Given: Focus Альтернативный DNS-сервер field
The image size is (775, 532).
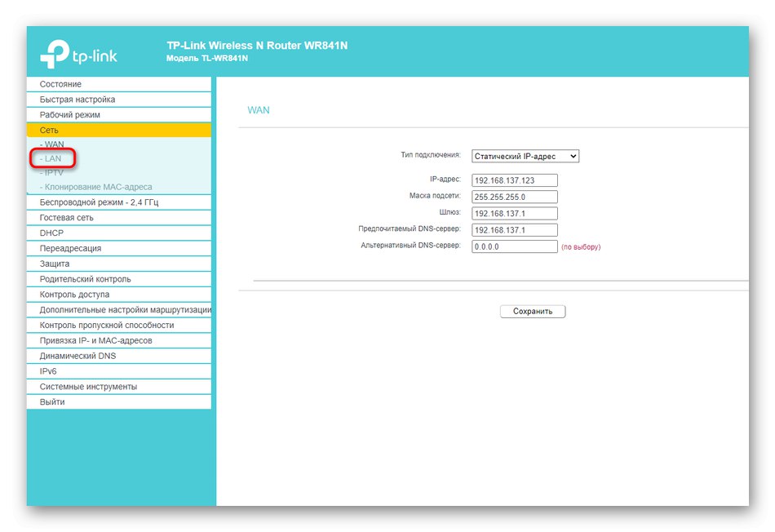Looking at the screenshot, I should (515, 246).
